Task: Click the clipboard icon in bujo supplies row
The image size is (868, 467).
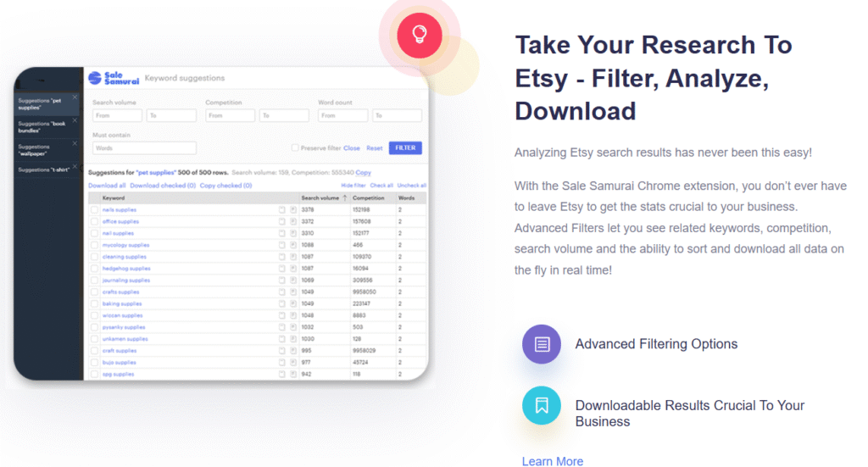Action: (x=281, y=363)
